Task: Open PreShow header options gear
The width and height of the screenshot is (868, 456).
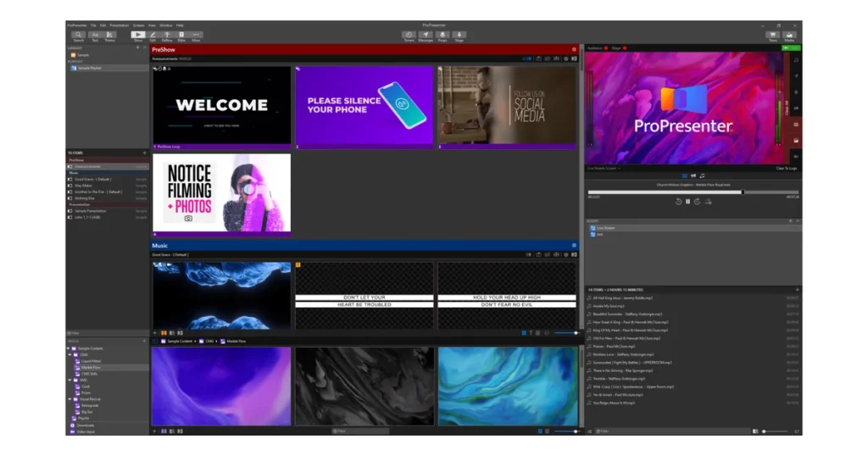Action: click(574, 49)
